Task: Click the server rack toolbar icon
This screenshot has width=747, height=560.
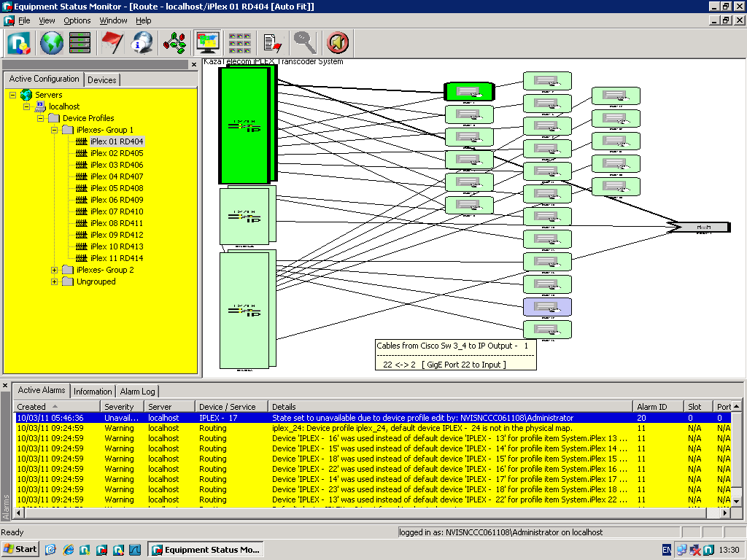Action: [80, 43]
